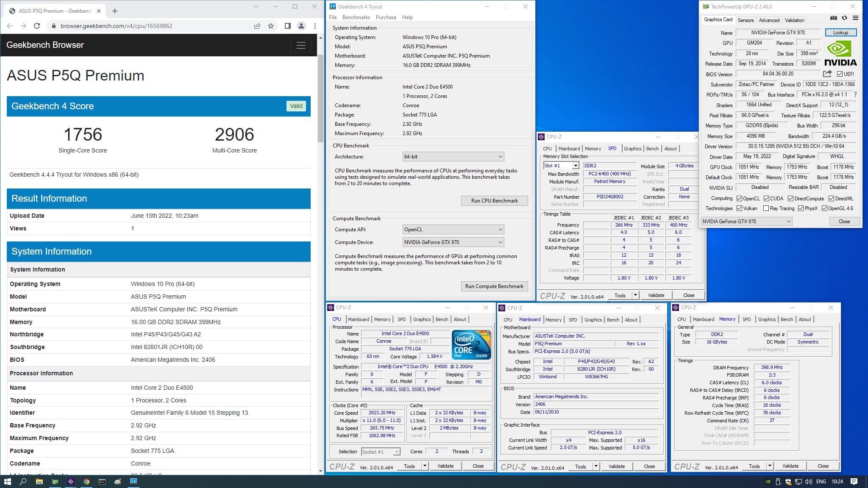Click the Close button in GPU-Z

(844, 222)
